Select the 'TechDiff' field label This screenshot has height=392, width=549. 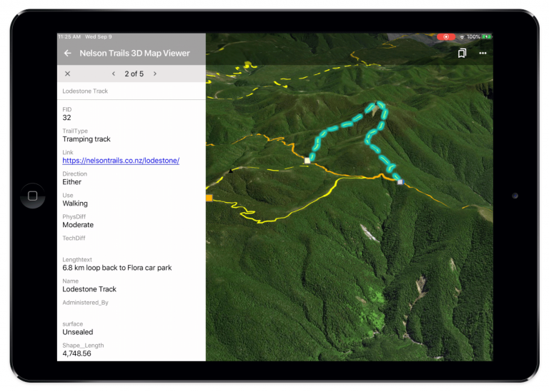pos(74,238)
